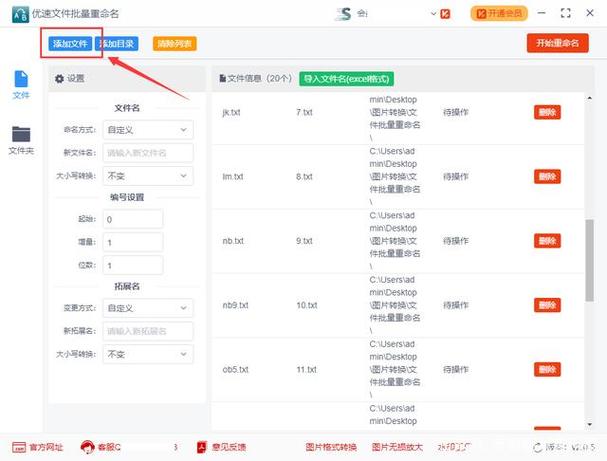Open the account dropdown chevron in title bar

[434, 14]
